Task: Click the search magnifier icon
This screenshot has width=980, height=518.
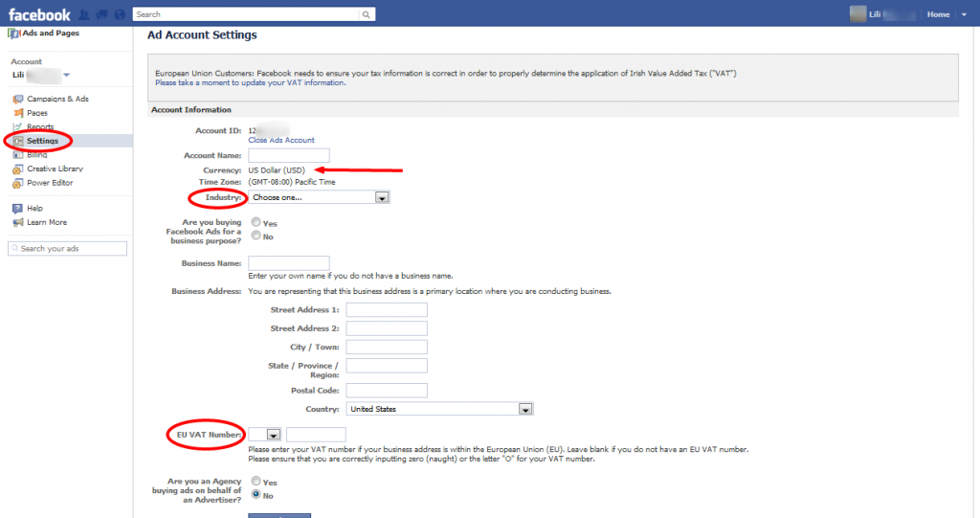Action: pyautogui.click(x=366, y=15)
